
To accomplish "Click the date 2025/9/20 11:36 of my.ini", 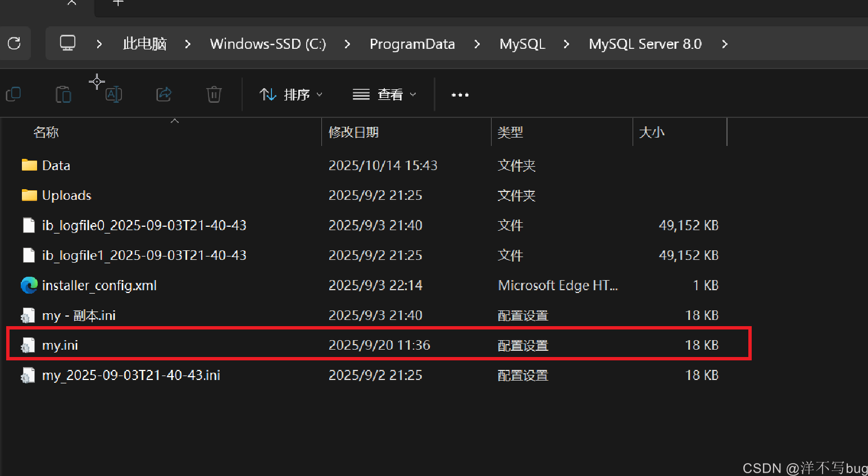I will (x=380, y=345).
